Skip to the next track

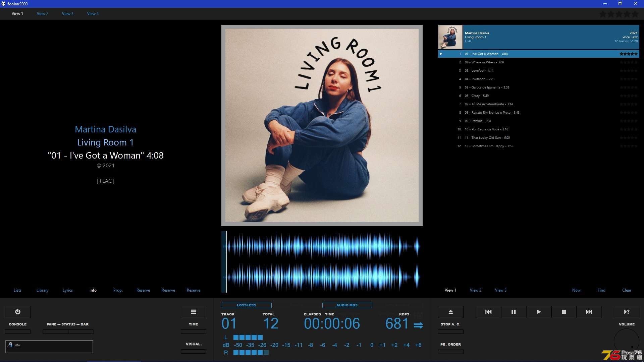click(589, 312)
